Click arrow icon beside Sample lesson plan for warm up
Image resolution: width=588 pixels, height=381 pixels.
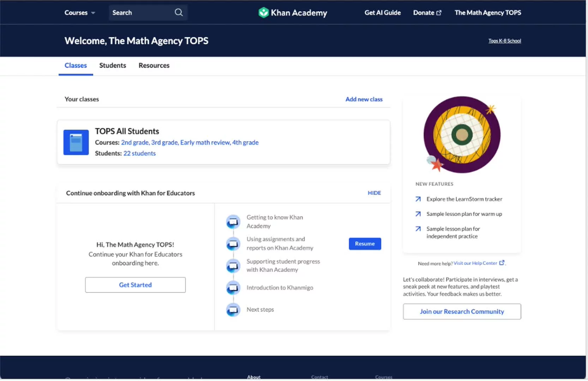pos(418,214)
